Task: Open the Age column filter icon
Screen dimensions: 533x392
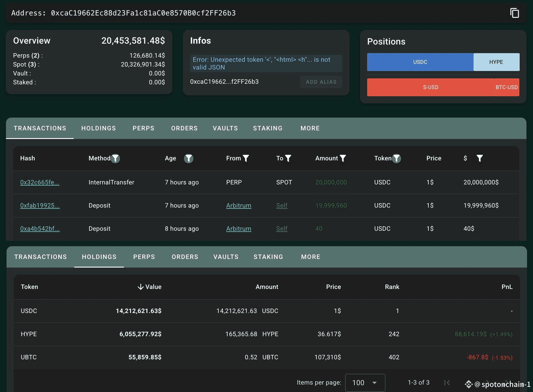Action: (189, 159)
